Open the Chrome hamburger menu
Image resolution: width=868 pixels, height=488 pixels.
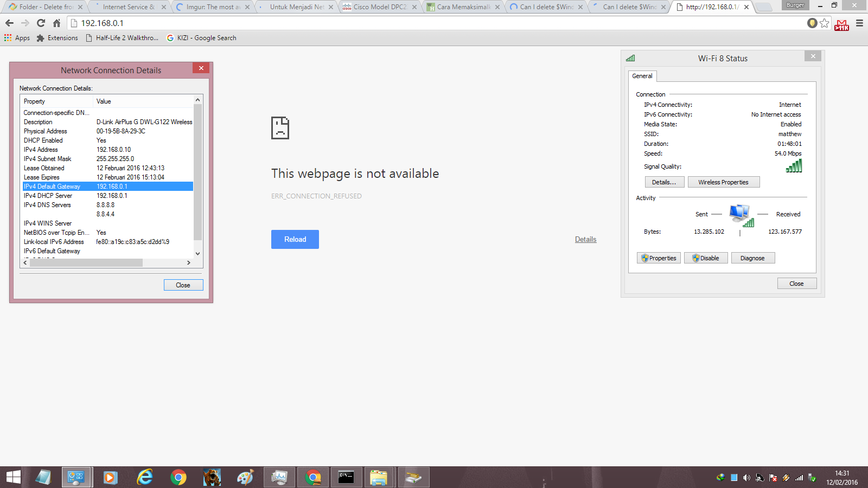pos(859,23)
